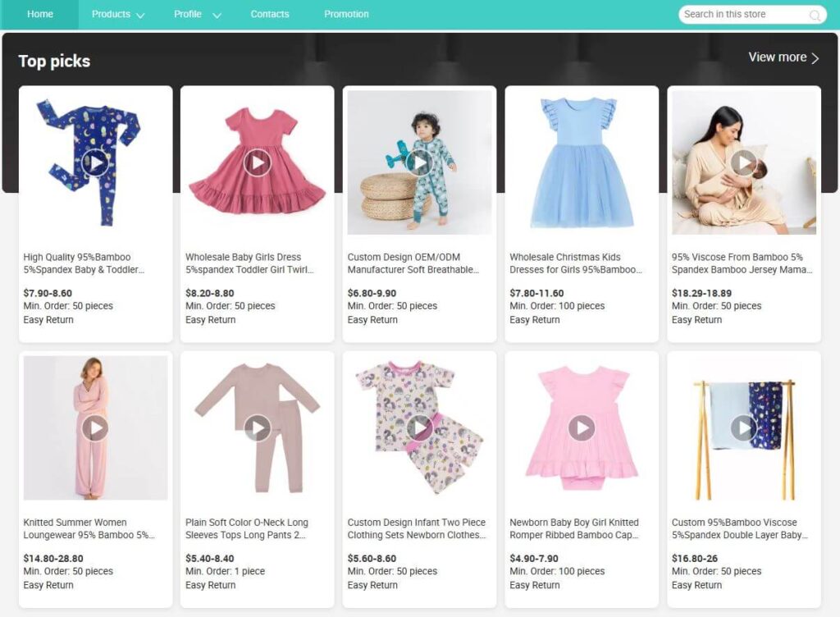Play the blue tulle dress video

[x=582, y=162]
